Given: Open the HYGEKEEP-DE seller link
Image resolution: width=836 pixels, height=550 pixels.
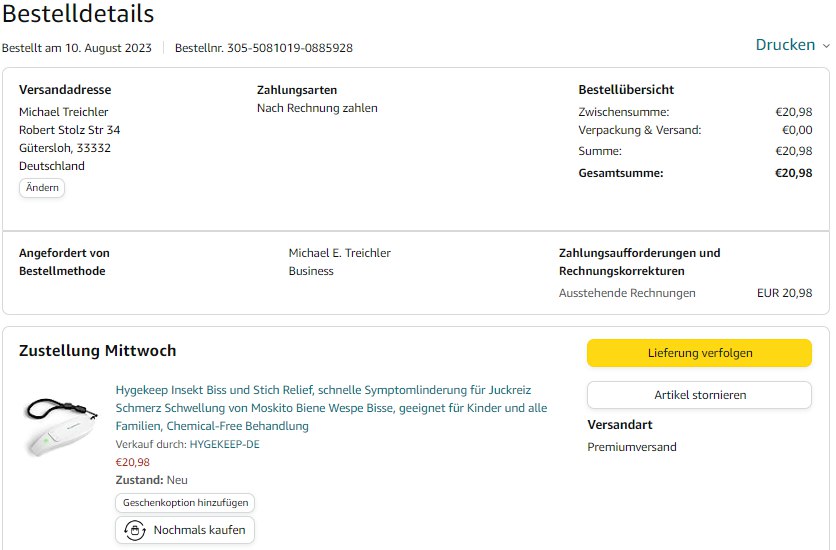Looking at the screenshot, I should 224,444.
